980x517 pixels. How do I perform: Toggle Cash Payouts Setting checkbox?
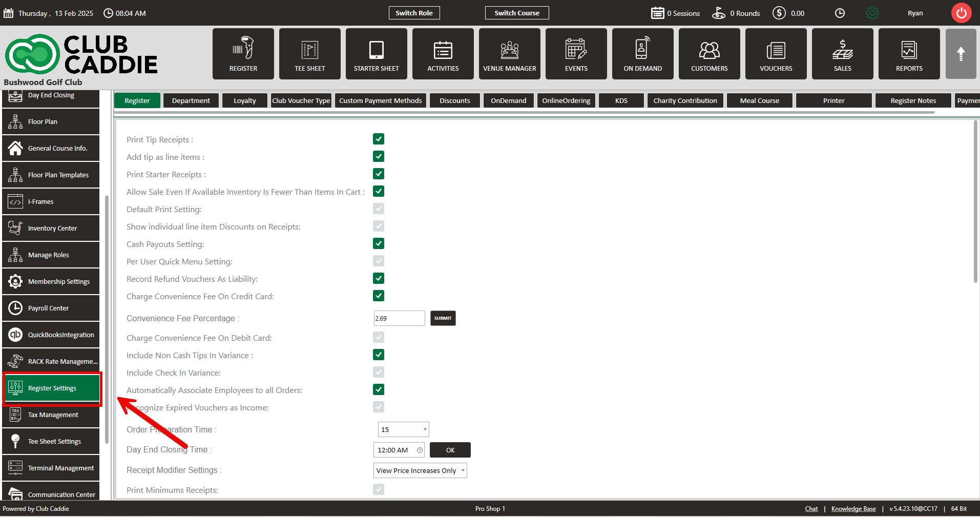tap(379, 243)
